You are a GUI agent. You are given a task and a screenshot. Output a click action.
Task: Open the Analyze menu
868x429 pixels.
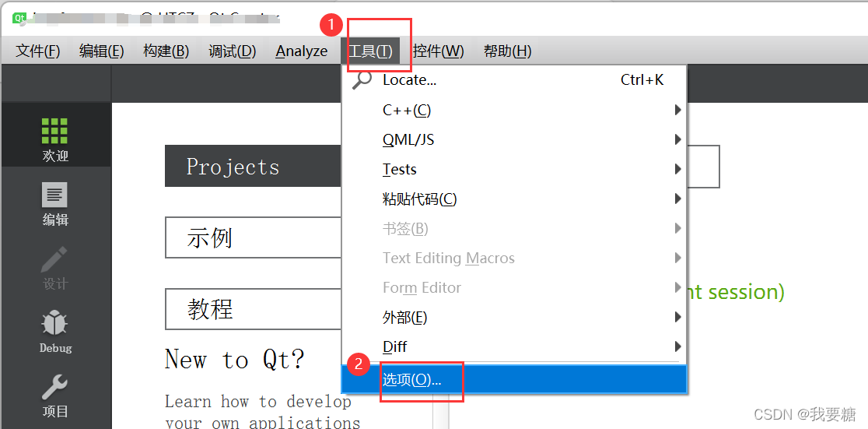302,51
